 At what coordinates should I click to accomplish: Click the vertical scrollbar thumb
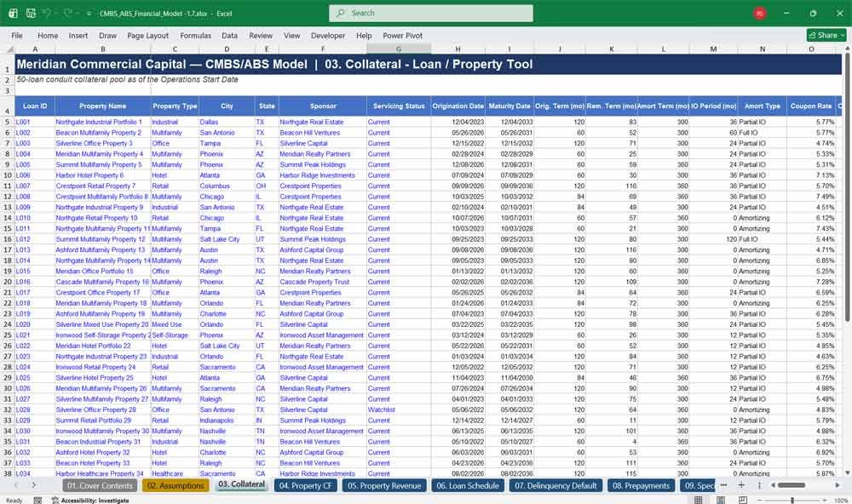847,188
